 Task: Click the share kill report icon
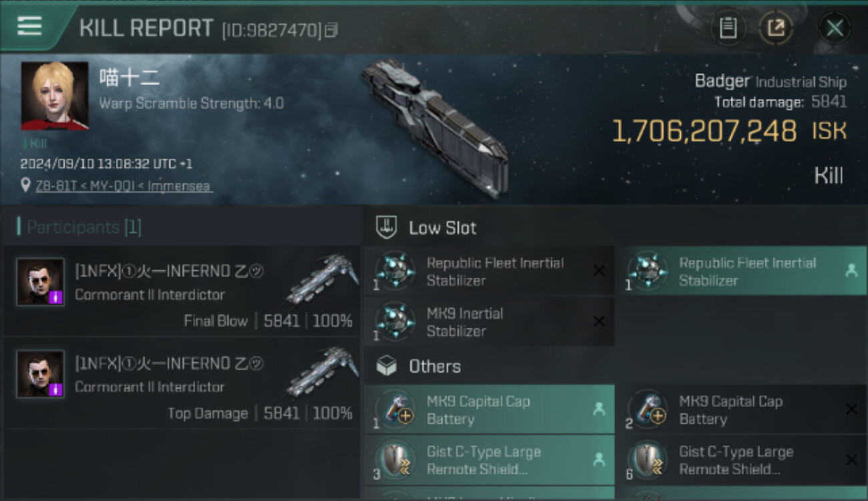point(775,28)
